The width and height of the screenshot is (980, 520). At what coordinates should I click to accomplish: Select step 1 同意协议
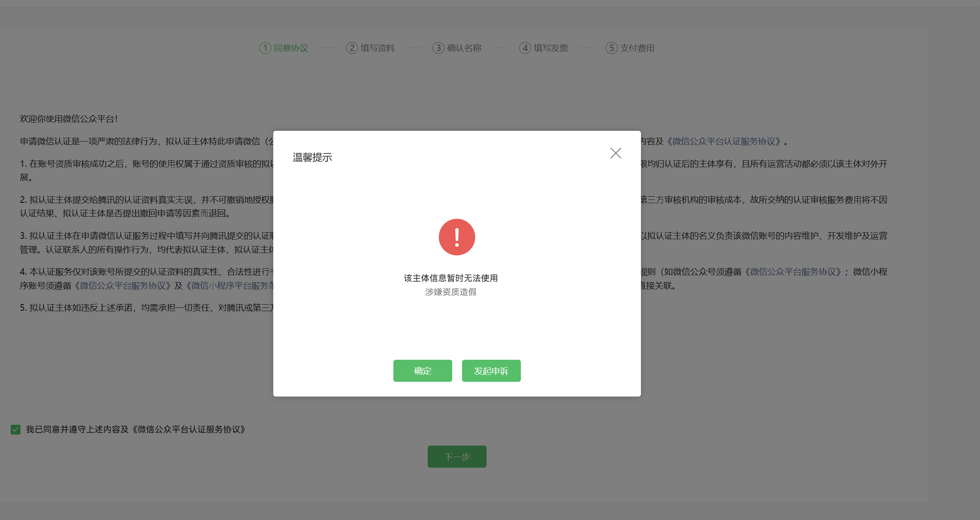[290, 48]
